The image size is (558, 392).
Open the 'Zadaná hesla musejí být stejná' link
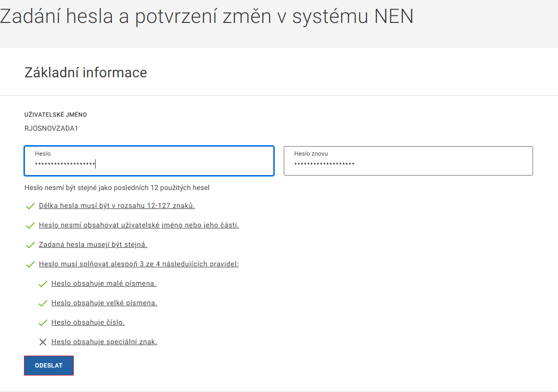point(93,244)
